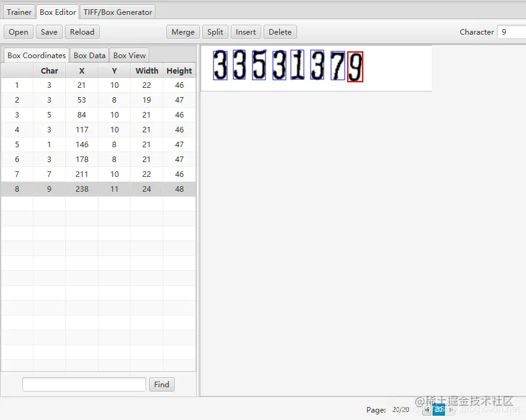
Task: Click Height cell 48 in row 8
Action: click(x=179, y=189)
